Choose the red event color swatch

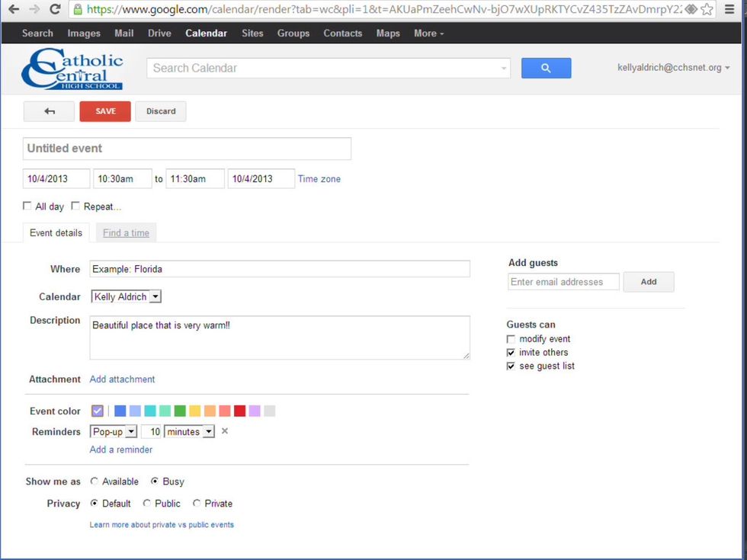(239, 411)
